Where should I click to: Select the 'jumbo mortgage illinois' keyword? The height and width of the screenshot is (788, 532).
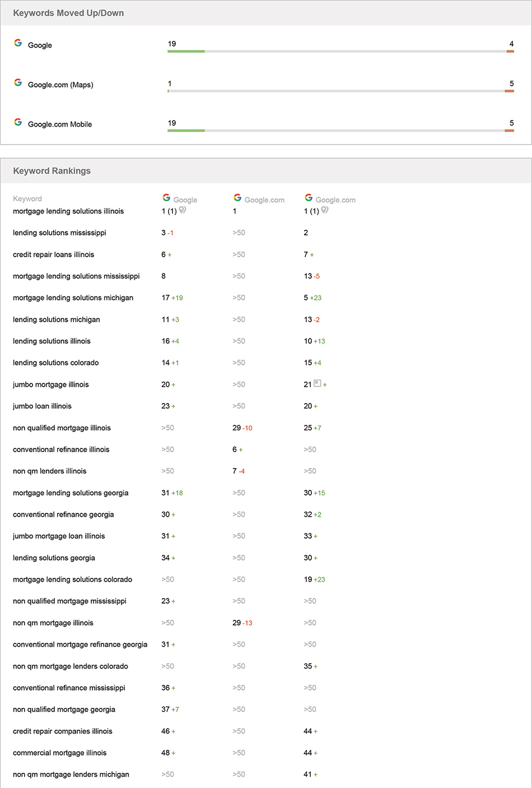[x=51, y=384]
